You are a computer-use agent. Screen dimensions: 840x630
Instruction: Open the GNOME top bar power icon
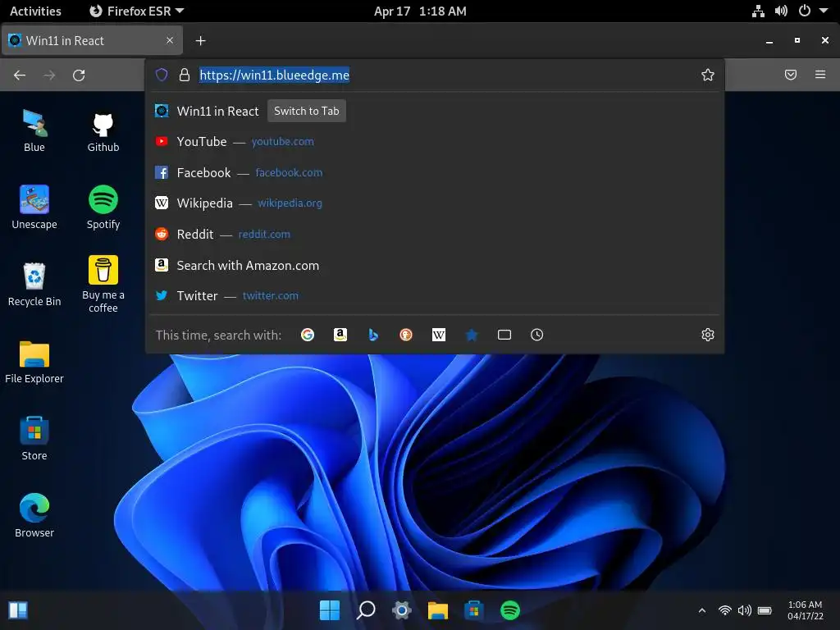pos(805,11)
